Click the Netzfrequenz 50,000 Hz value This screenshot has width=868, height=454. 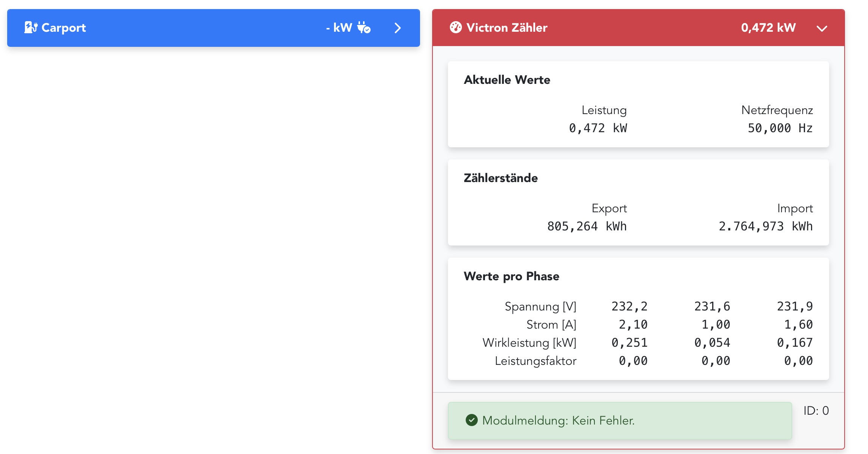tap(780, 128)
